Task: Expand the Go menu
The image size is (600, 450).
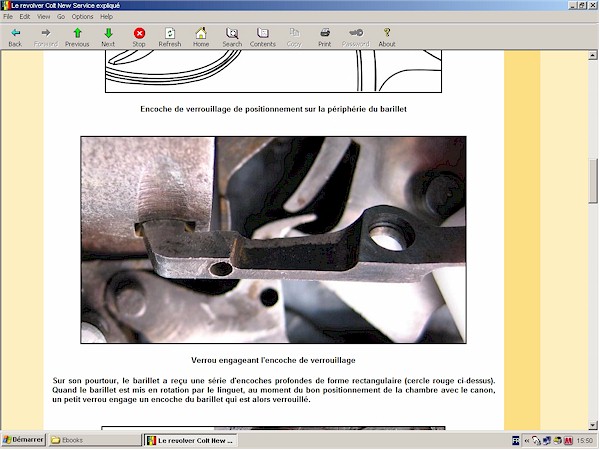Action: coord(61,17)
